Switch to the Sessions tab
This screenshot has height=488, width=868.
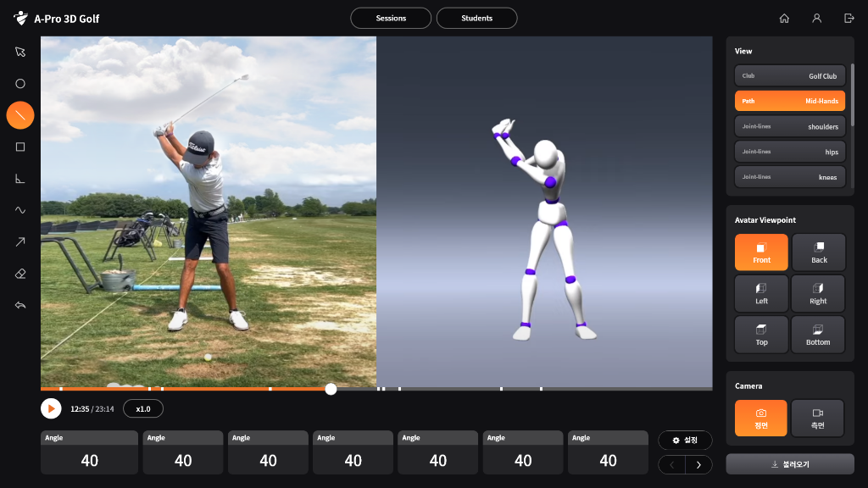(x=391, y=18)
